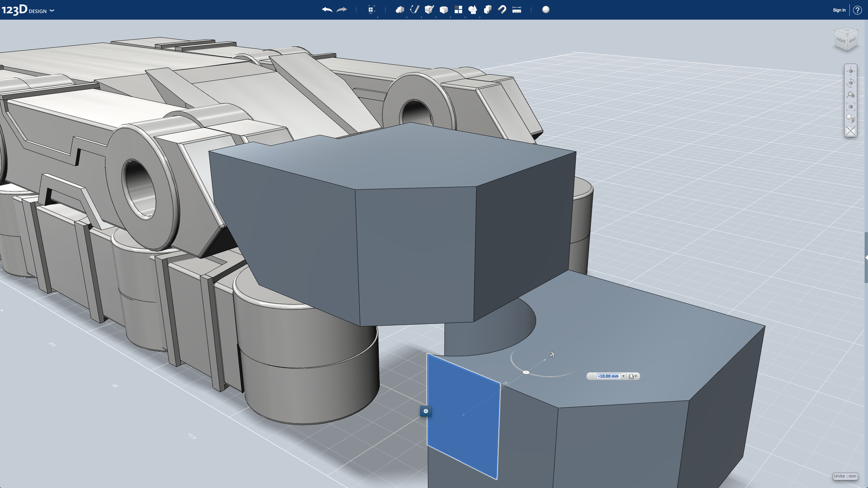Click the -10.00 mm distance field
Viewport: 868px width, 488px height.
tap(608, 376)
